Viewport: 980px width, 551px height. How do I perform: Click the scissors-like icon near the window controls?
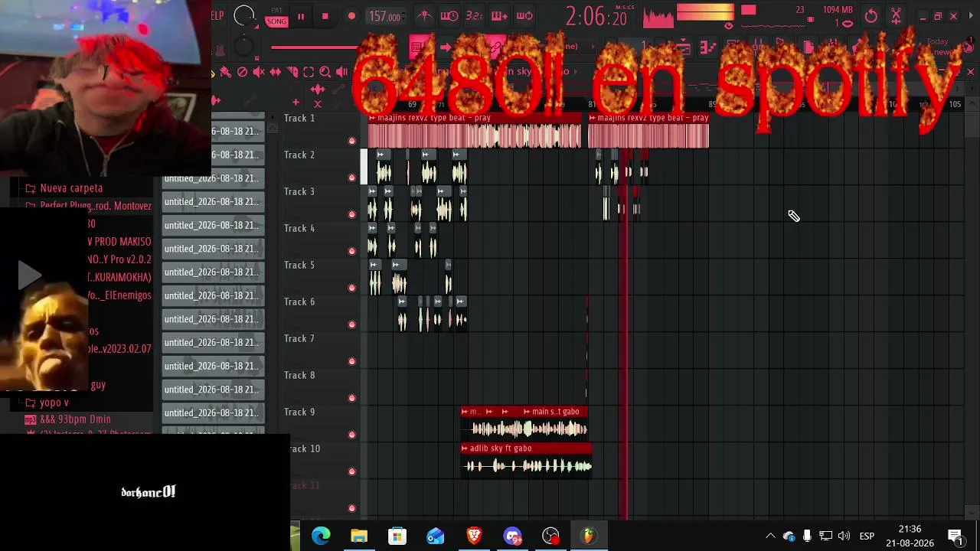(x=897, y=16)
